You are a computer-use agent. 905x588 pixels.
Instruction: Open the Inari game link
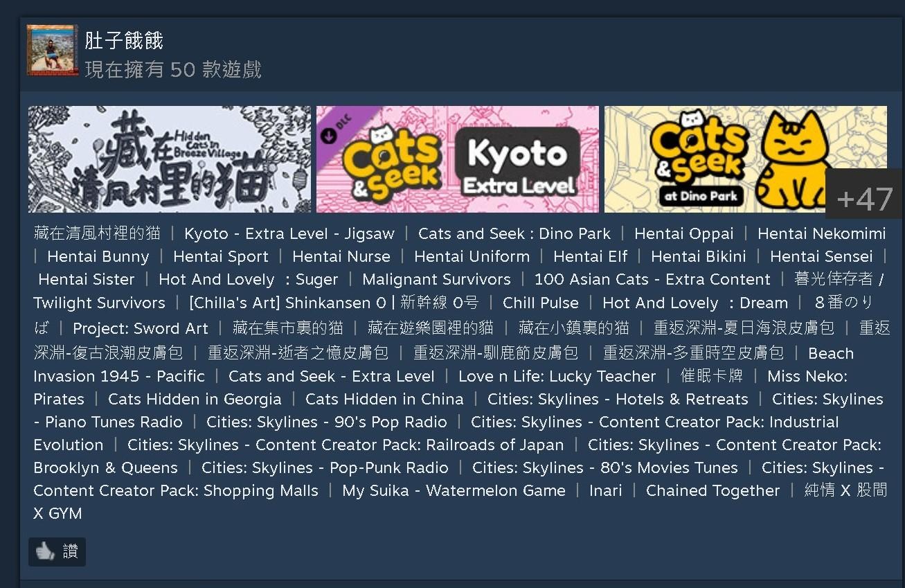pyautogui.click(x=606, y=490)
